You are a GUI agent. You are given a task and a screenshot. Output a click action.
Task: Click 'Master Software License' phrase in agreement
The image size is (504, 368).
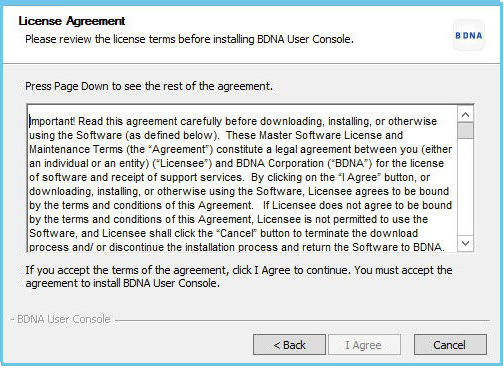317,135
